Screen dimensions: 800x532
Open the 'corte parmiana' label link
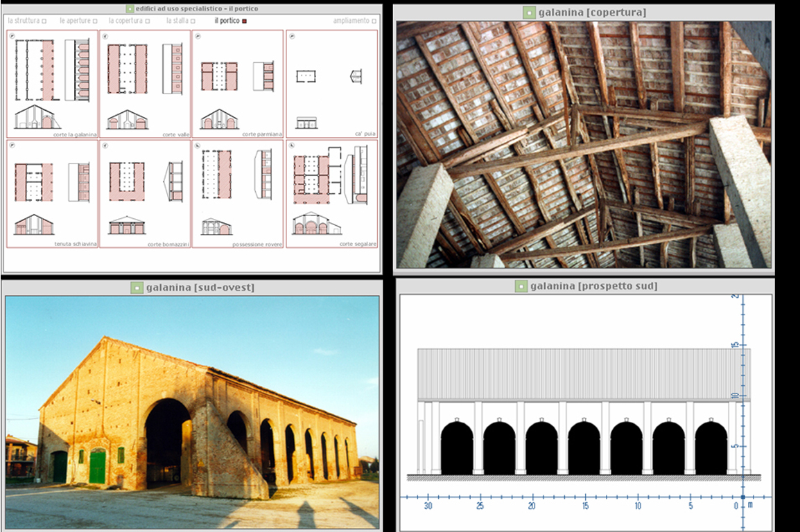tap(259, 134)
